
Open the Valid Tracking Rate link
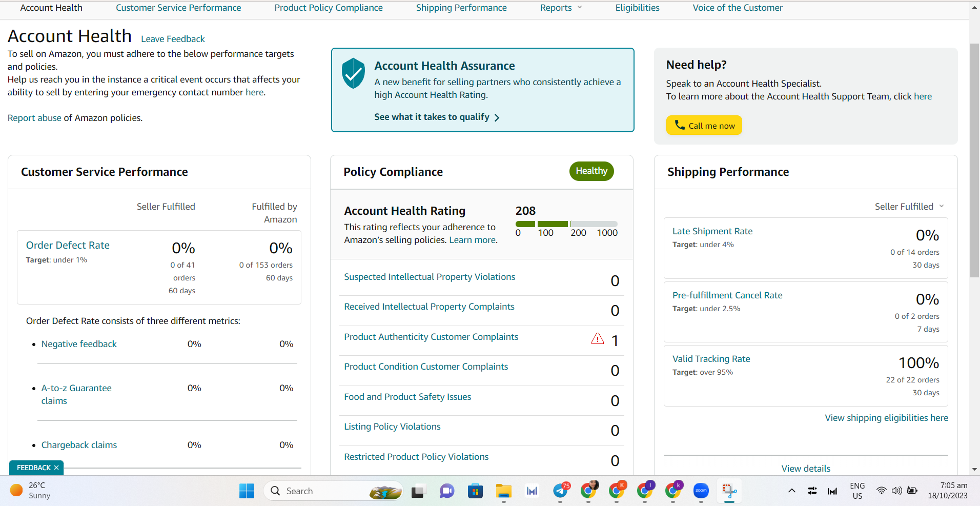711,359
